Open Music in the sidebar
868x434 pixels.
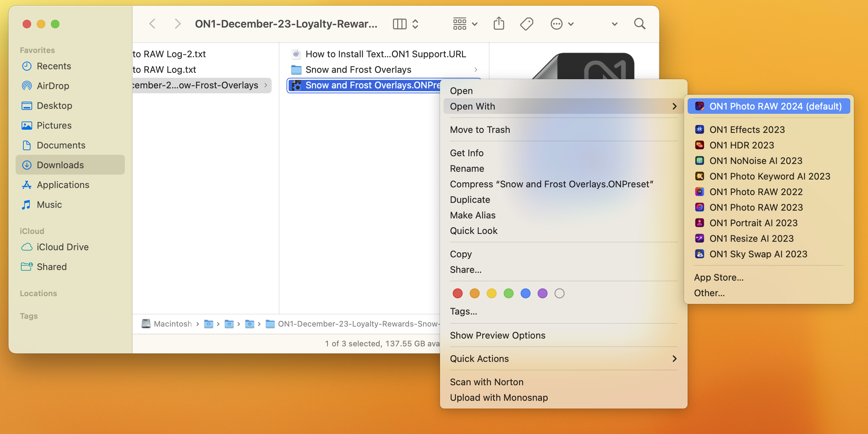pyautogui.click(x=70, y=205)
